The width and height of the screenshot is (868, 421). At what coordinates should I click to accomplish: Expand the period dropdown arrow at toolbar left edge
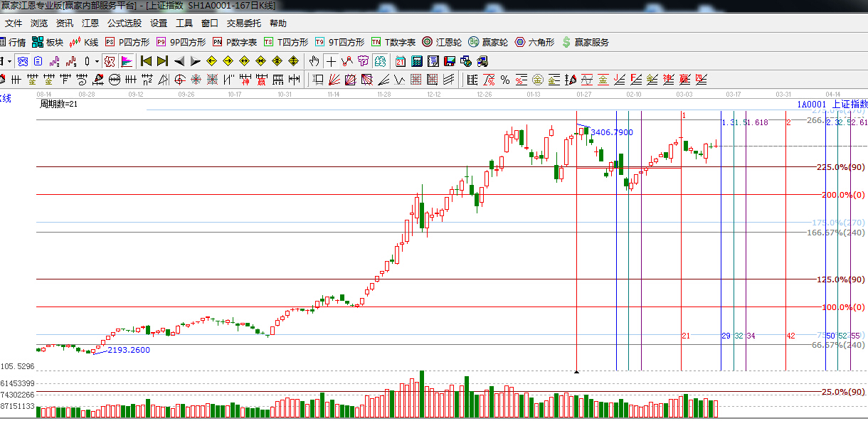[x=9, y=61]
